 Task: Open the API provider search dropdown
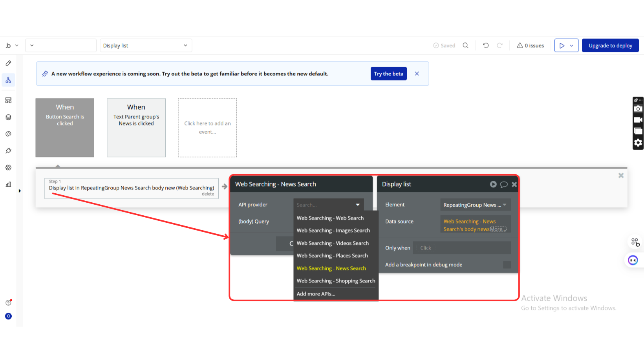pyautogui.click(x=328, y=205)
